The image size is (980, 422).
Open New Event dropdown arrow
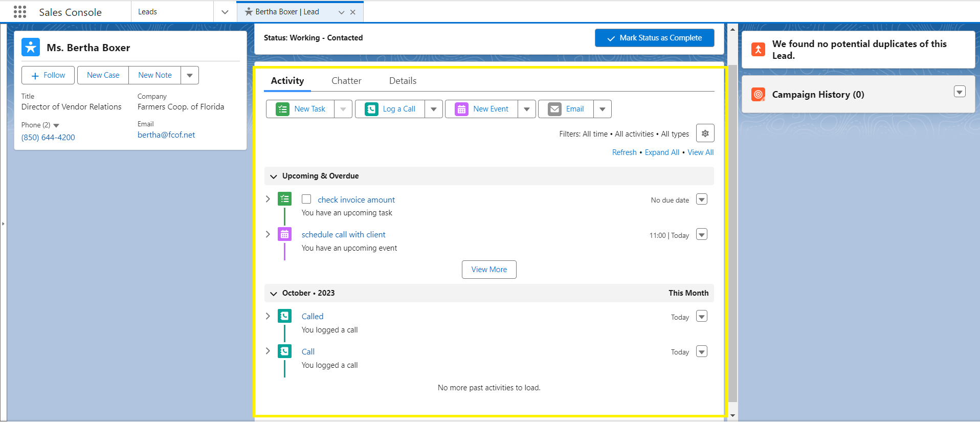point(527,109)
